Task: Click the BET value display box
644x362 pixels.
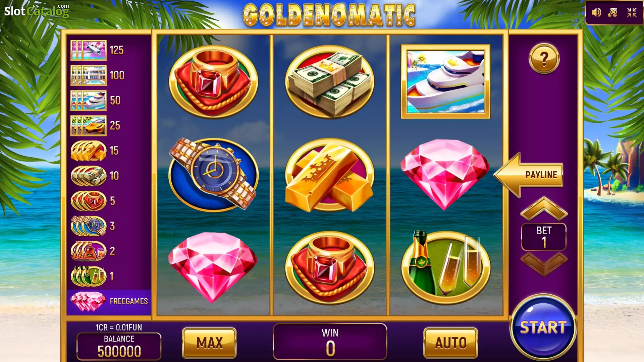Action: (544, 237)
